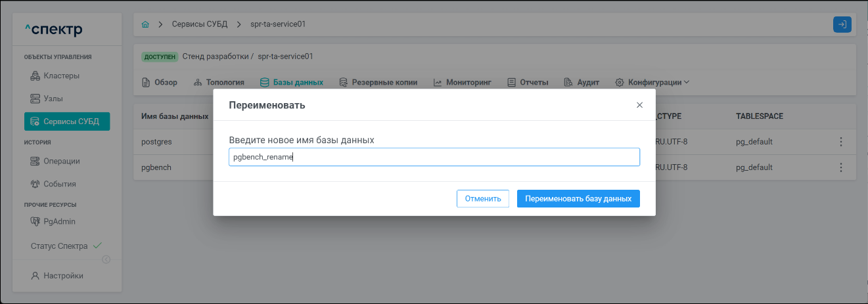Viewport: 868px width, 304px height.
Task: Click the new database name input field
Action: click(x=434, y=157)
